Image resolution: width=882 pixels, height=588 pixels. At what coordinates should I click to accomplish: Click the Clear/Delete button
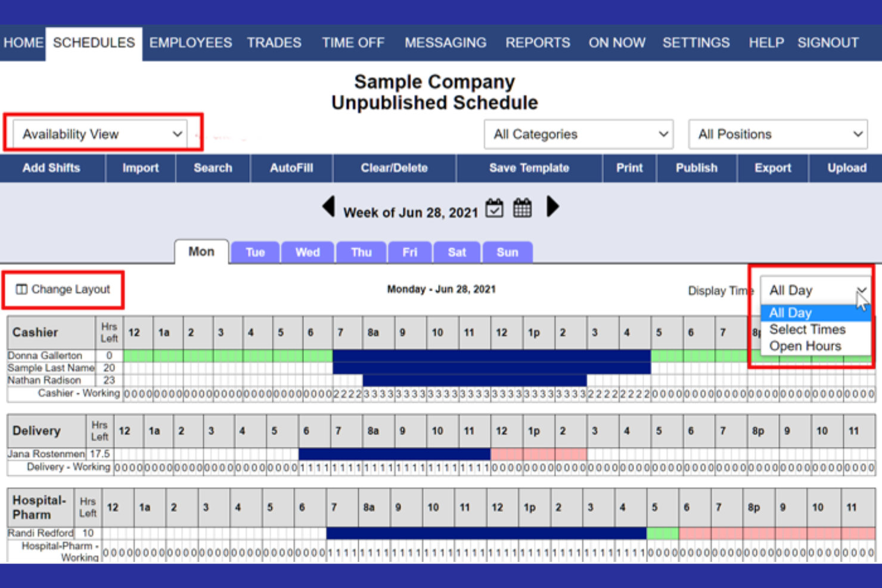coord(395,167)
